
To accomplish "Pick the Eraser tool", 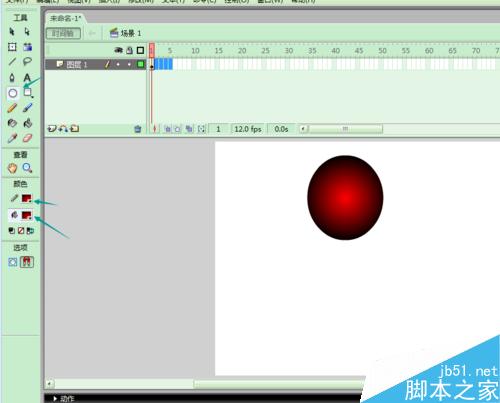I will tap(28, 138).
